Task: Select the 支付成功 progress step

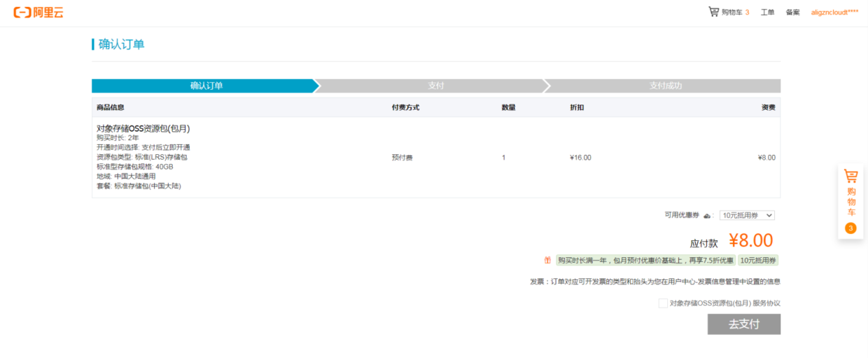Action: pos(665,85)
